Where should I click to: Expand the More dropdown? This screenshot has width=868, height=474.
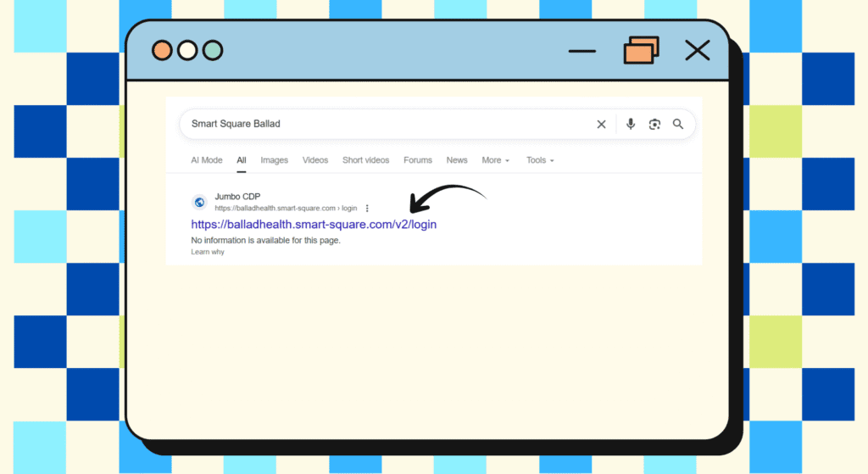[x=495, y=160]
